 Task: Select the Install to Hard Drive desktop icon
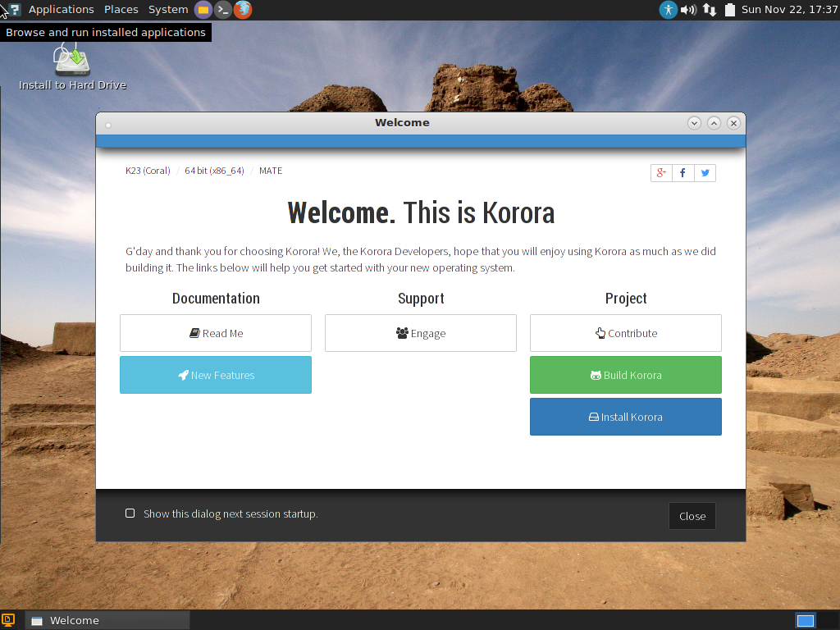coord(72,67)
